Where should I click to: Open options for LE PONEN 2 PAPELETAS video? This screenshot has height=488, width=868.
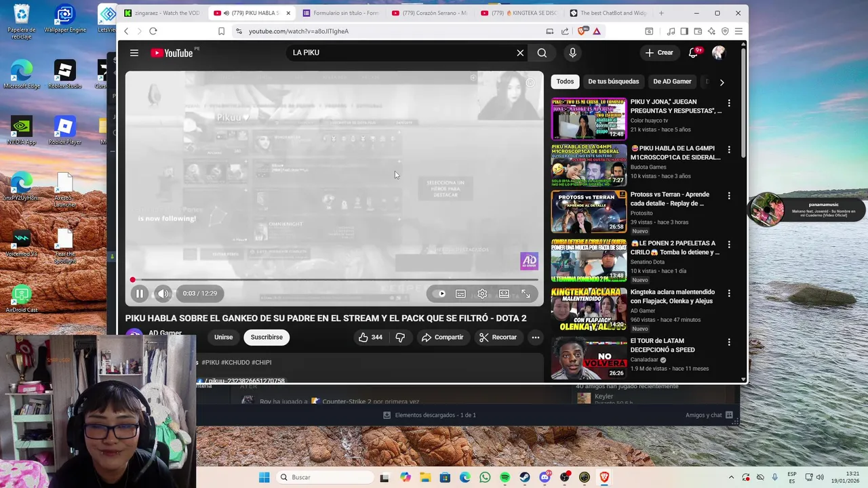pyautogui.click(x=729, y=244)
